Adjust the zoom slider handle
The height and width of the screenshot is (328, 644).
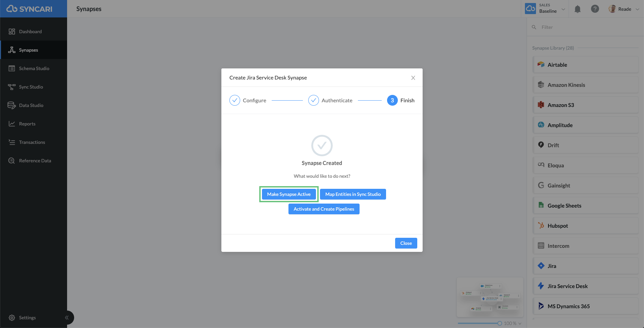[x=500, y=323]
